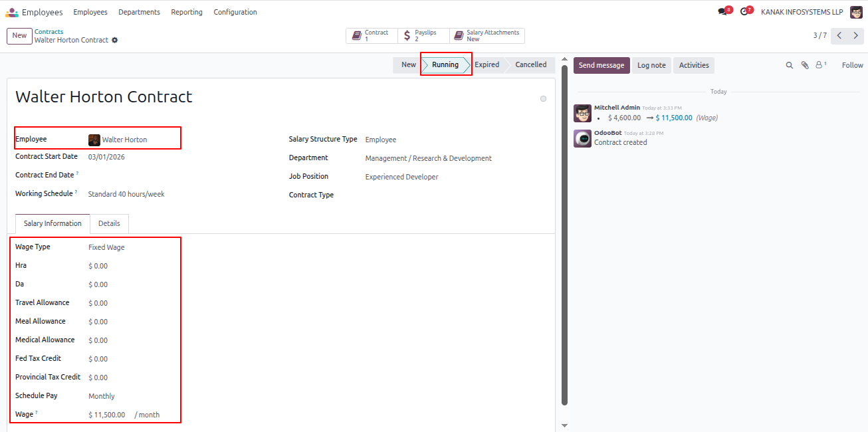Screen dimensions: 868x432
Task: Open the conversations messages icon
Action: pyautogui.click(x=722, y=12)
